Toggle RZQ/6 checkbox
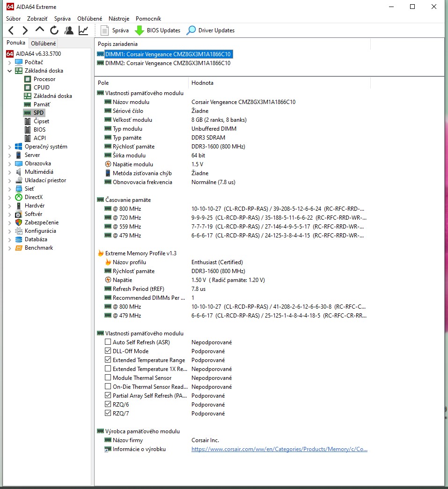The height and width of the screenshot is (489, 448). click(x=108, y=404)
